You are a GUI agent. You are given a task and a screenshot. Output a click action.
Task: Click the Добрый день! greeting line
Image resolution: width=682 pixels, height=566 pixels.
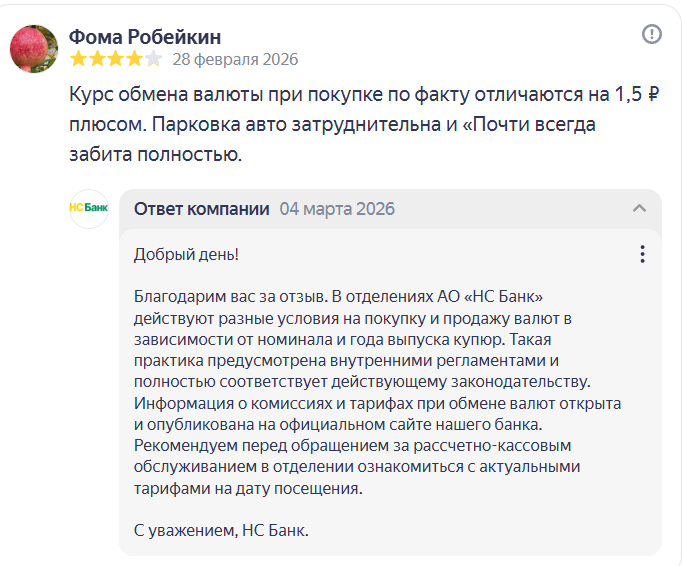(186, 254)
